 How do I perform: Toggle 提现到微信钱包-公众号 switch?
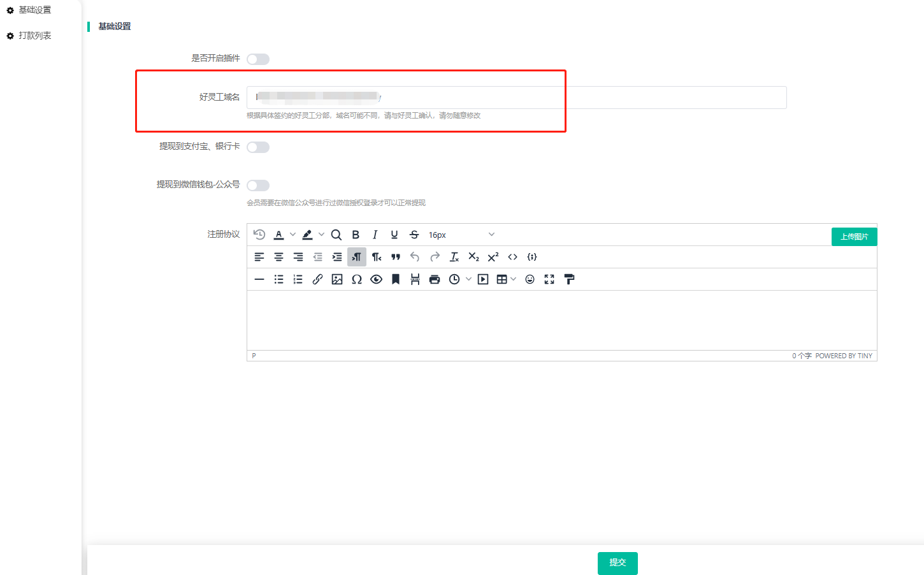pos(258,186)
